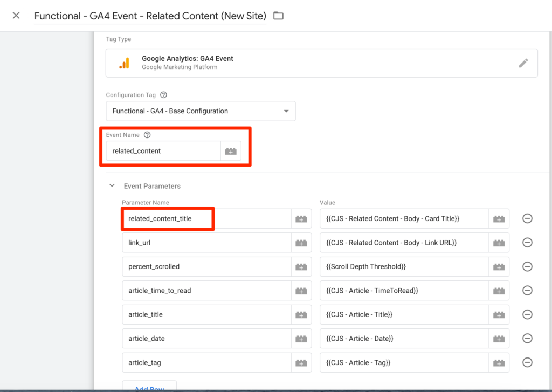Viewport: 552px width, 392px height.
Task: Collapse the Event Parameters section
Action: (112, 186)
